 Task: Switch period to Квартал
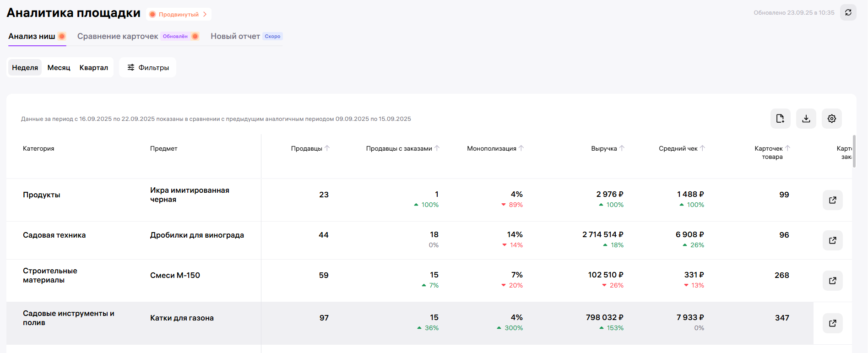pos(94,68)
